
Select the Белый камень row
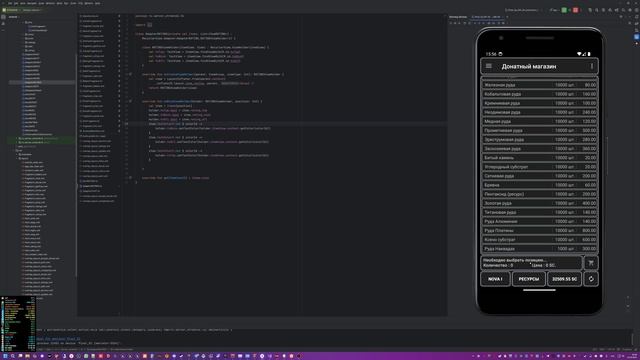click(x=540, y=158)
